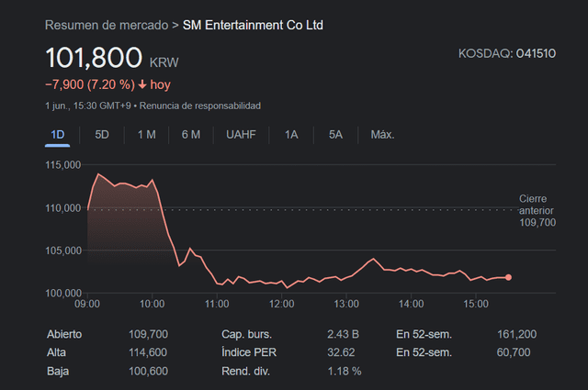Image resolution: width=588 pixels, height=390 pixels.
Task: Click the KRW currency label
Action: pos(164,62)
